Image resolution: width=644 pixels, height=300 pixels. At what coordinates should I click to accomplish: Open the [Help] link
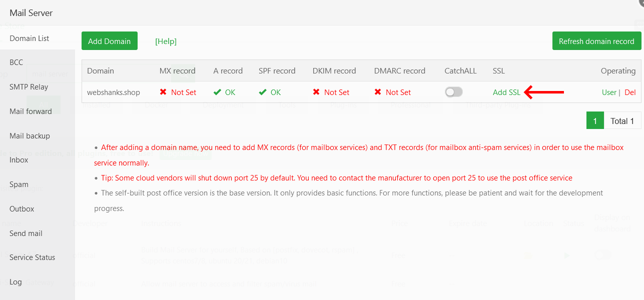(166, 41)
